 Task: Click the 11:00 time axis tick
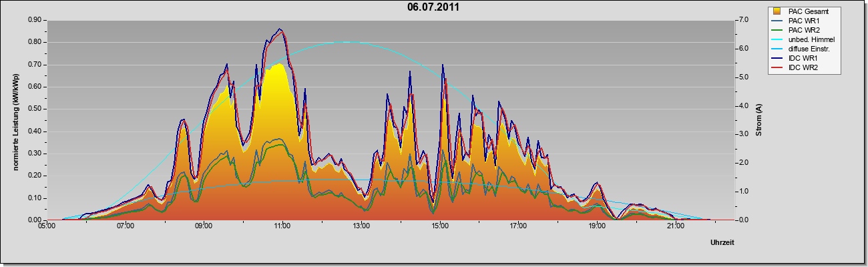(x=282, y=226)
